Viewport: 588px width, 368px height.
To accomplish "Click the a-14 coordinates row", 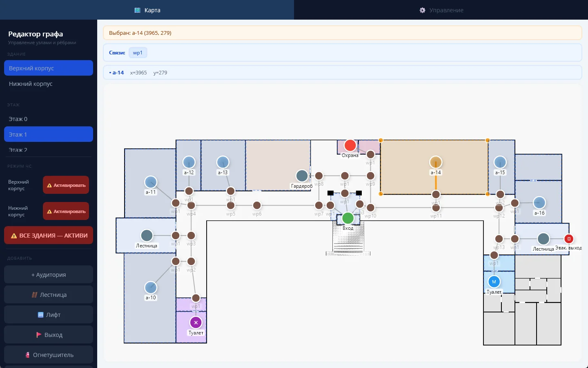I will (342, 73).
